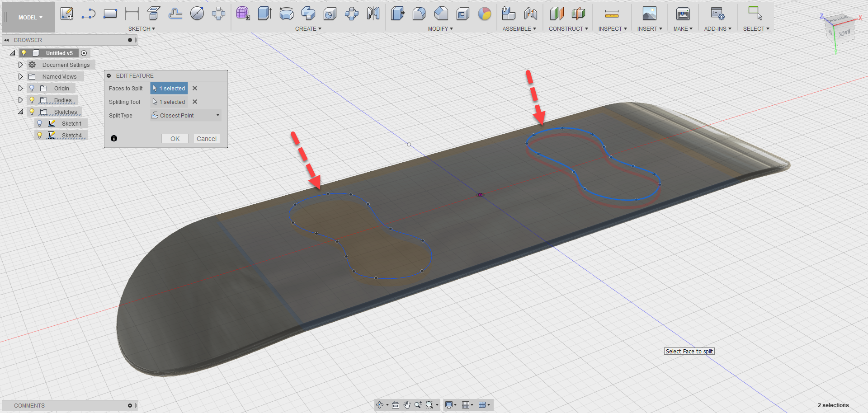Screen dimensions: 868x413
Task: Expand the Origin tree node
Action: pyautogui.click(x=20, y=88)
